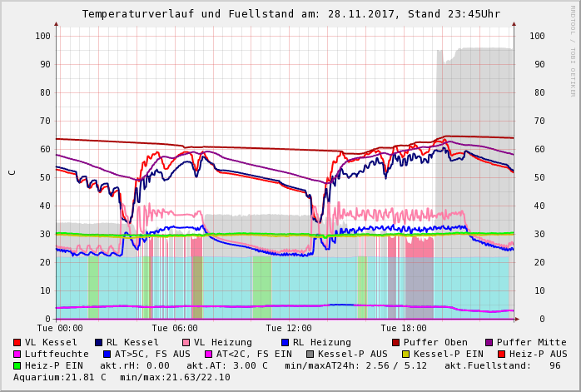The height and width of the screenshot is (392, 581).
Task: Click the Tue 06:00 time axis label
Action: coord(175,329)
